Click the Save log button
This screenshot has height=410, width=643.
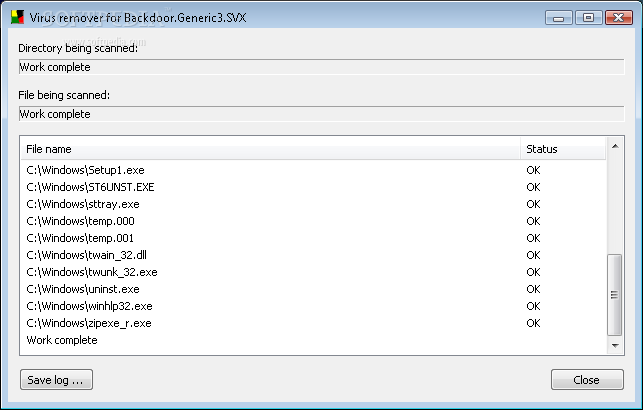(56, 380)
